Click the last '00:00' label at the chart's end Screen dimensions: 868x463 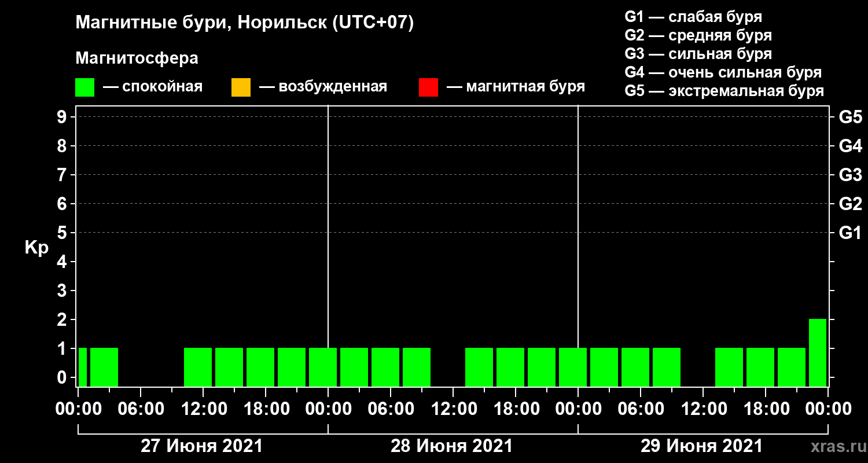(x=828, y=409)
